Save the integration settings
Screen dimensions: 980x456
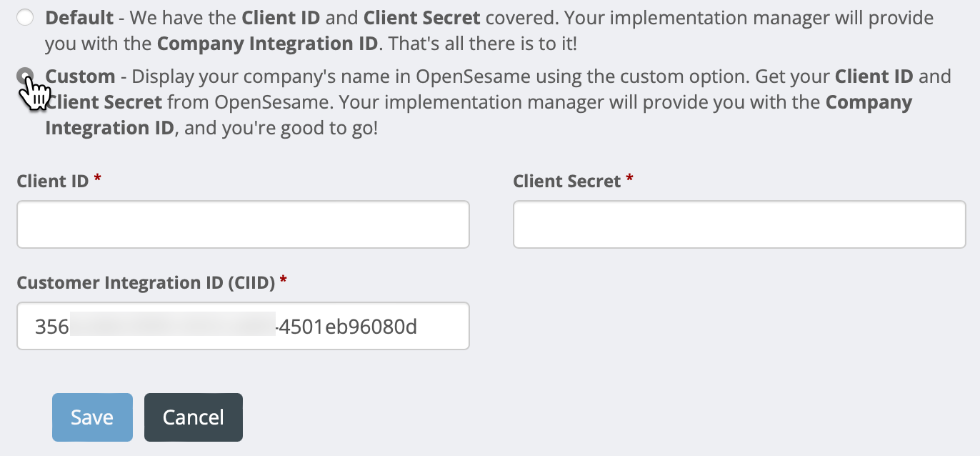click(92, 417)
